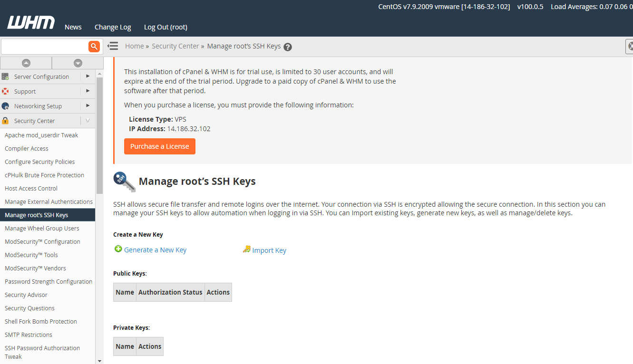The image size is (633, 364).
Task: Click the sidebar down arrow icon
Action: [78, 63]
